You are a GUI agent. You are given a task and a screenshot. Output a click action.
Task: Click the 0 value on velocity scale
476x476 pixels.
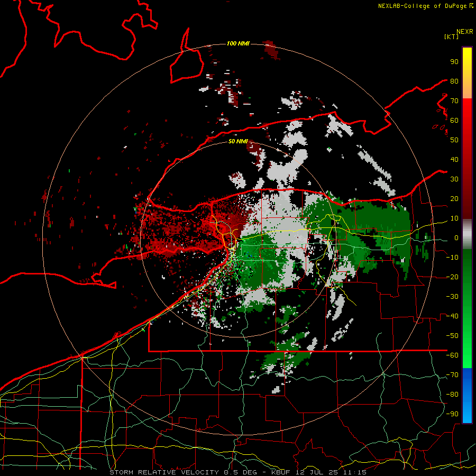[x=456, y=238]
